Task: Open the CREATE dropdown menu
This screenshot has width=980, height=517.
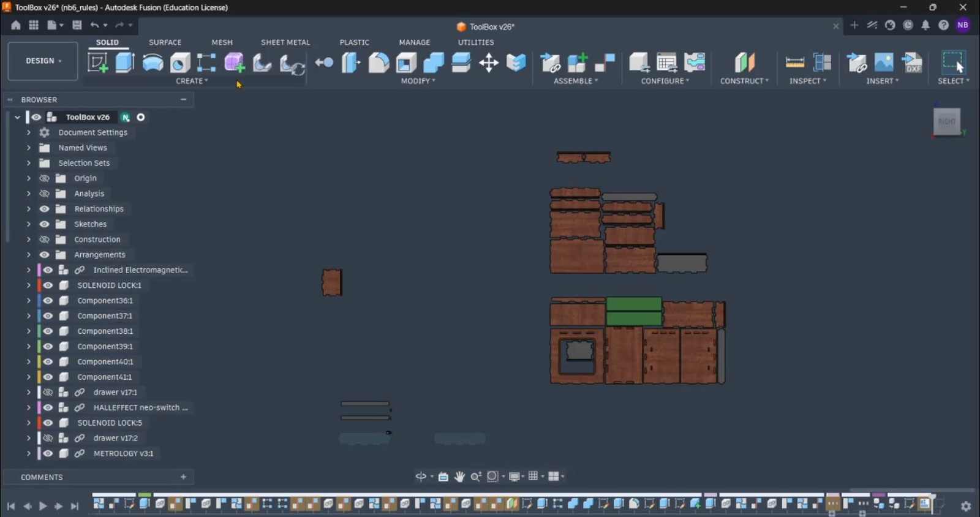Action: tap(192, 81)
